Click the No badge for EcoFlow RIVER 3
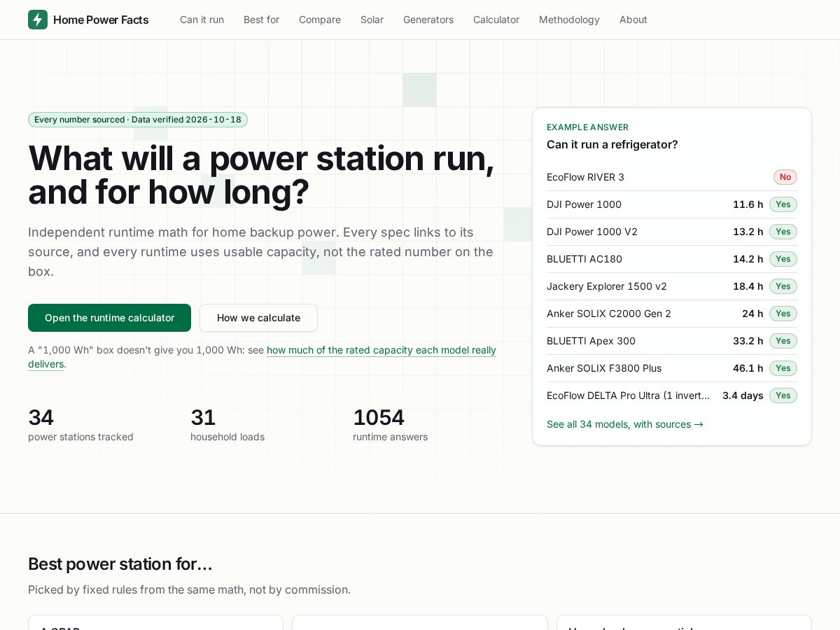This screenshot has width=840, height=630. [785, 177]
